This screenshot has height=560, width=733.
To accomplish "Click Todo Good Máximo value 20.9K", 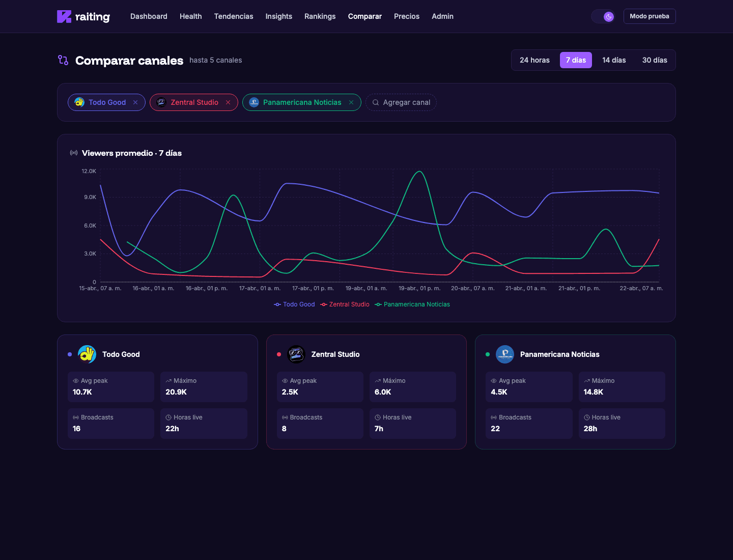I will click(x=176, y=392).
